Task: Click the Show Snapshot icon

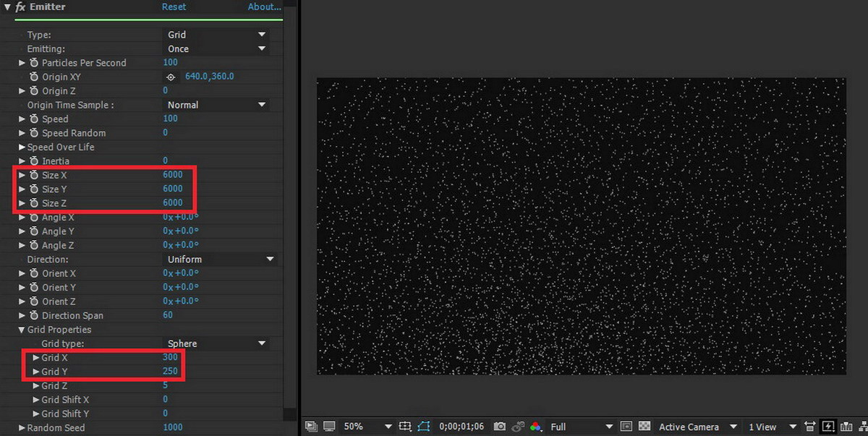Action: point(518,427)
